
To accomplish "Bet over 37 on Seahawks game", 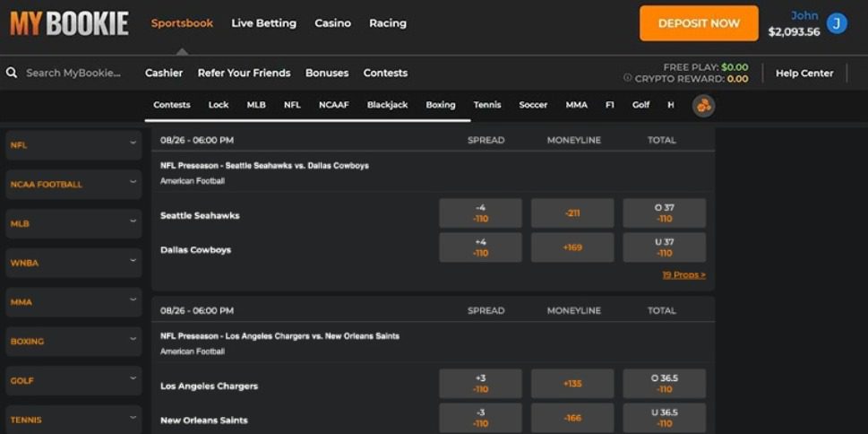I will 665,213.
